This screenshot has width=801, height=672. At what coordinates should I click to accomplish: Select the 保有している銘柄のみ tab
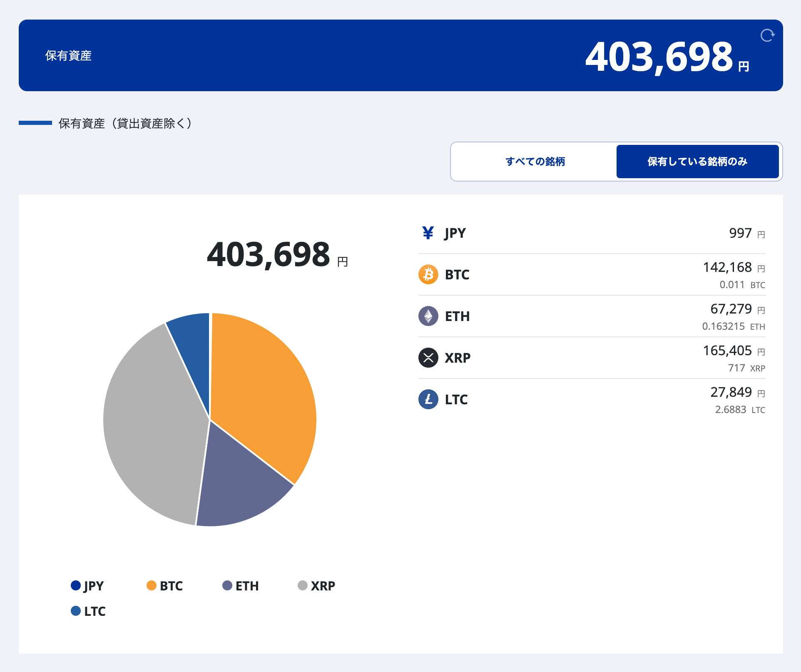coord(697,162)
